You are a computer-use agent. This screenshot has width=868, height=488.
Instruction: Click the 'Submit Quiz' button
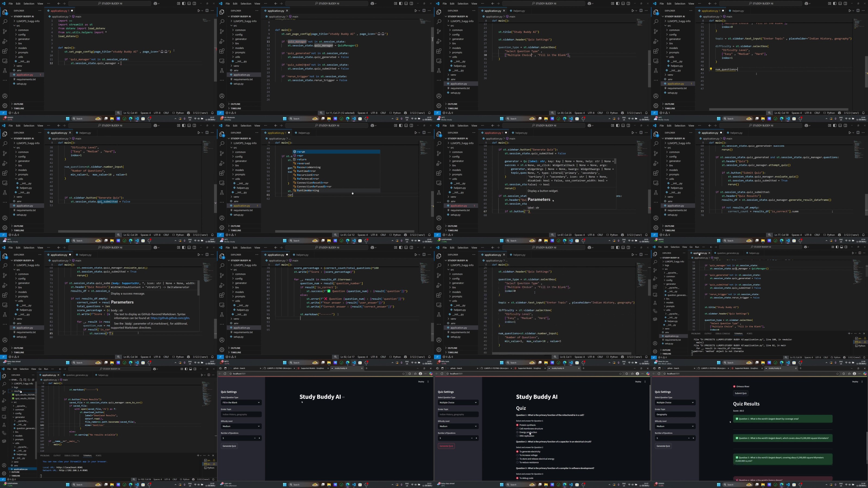pyautogui.click(x=741, y=393)
